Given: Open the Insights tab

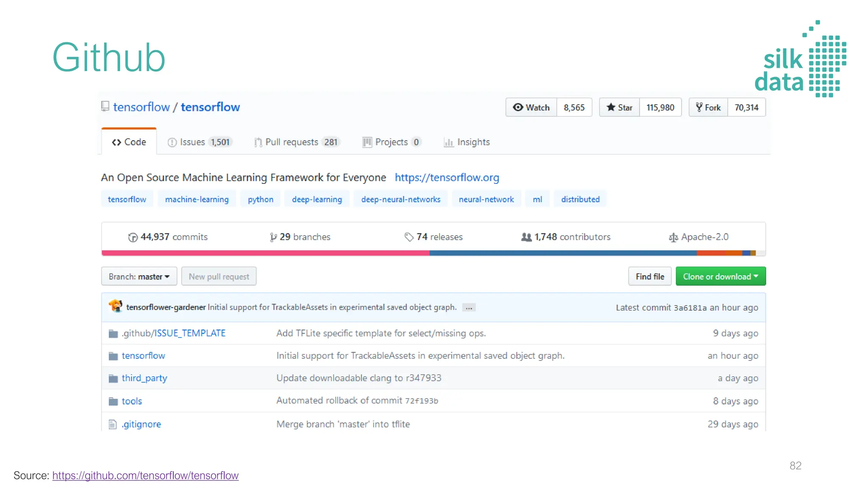Looking at the screenshot, I should [x=467, y=142].
